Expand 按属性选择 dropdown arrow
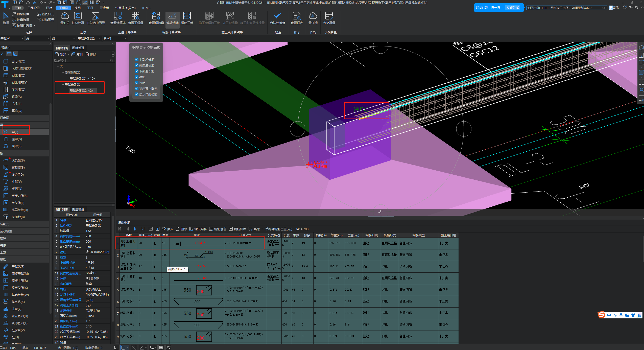644x350 pixels. pos(35,26)
